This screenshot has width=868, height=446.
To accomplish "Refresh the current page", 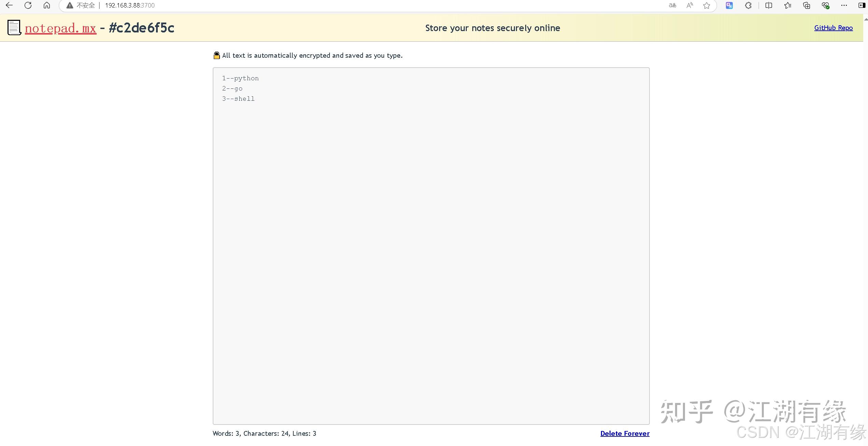I will 28,5.
